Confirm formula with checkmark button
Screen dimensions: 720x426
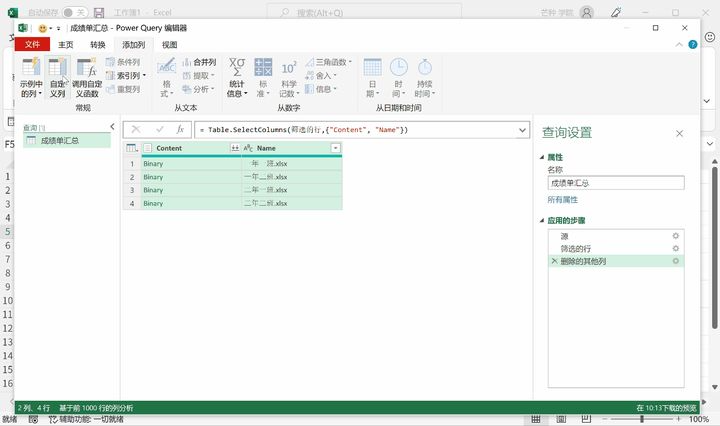pos(159,129)
